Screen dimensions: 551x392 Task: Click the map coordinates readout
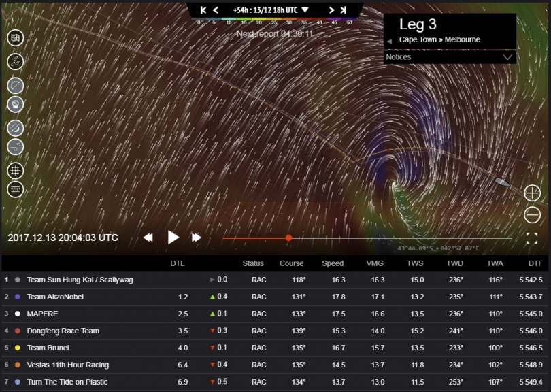click(438, 249)
